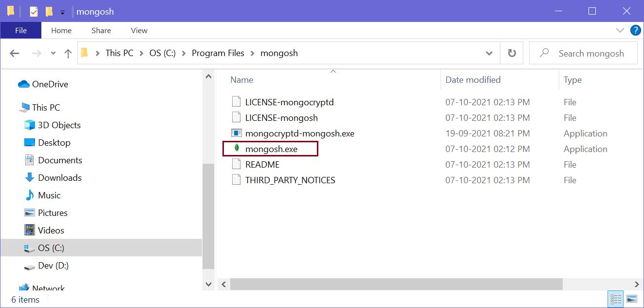
Task: Click the OneDrive icon in the sidebar
Action: click(x=23, y=84)
